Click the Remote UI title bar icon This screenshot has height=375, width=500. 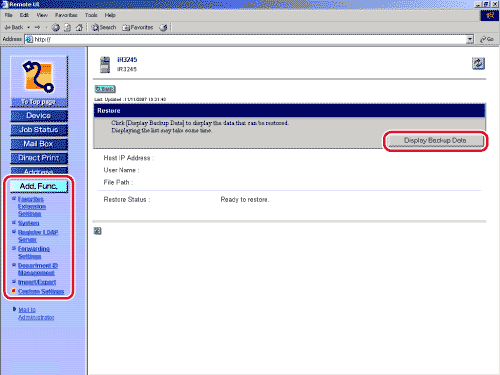(4, 4)
